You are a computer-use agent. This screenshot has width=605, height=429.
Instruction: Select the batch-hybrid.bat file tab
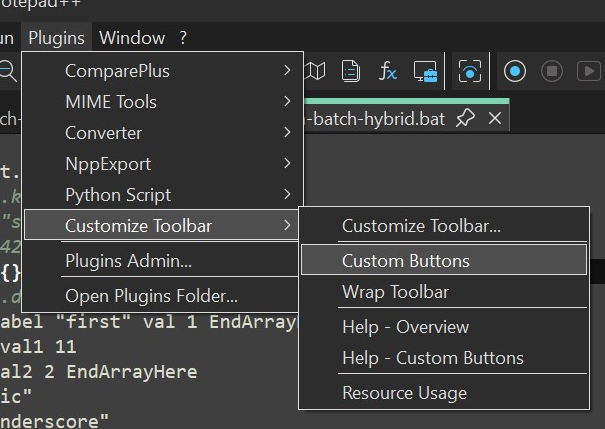point(378,118)
